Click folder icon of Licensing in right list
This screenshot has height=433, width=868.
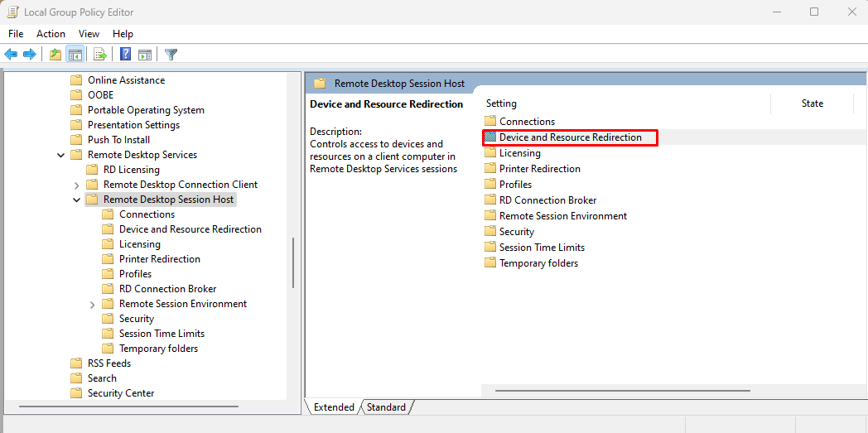pyautogui.click(x=490, y=152)
